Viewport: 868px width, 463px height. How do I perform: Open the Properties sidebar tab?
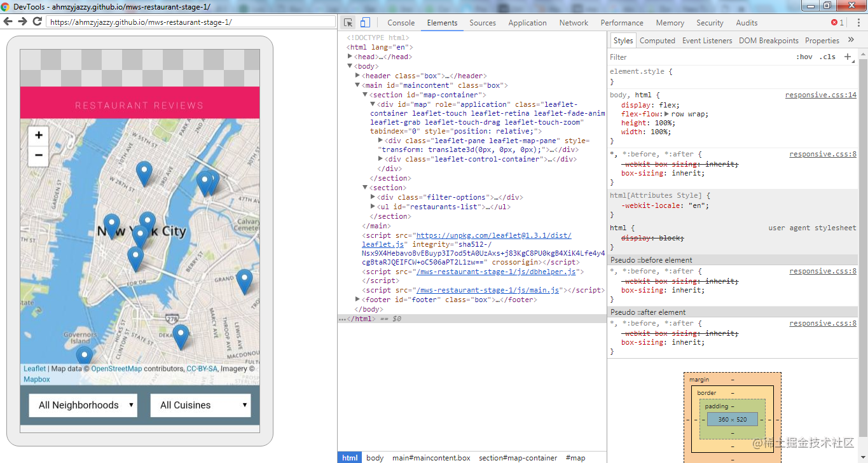pos(822,40)
